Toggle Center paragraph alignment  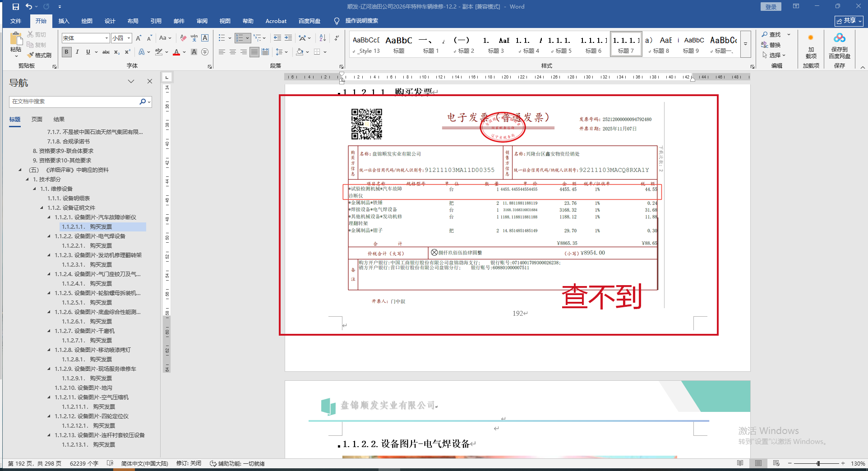233,52
